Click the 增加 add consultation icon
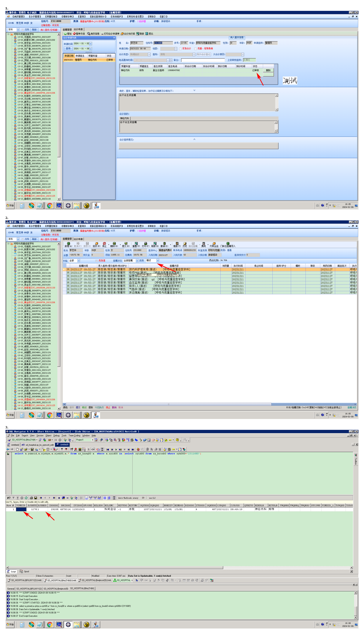 click(x=65, y=34)
